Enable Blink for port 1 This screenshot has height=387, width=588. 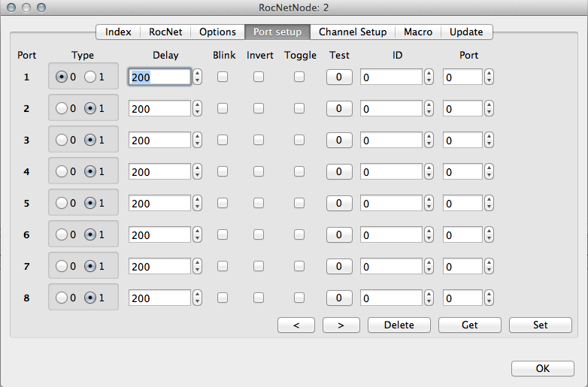click(223, 77)
